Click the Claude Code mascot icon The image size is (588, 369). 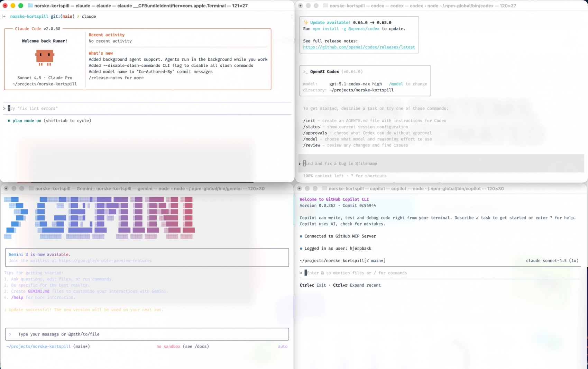pyautogui.click(x=45, y=58)
